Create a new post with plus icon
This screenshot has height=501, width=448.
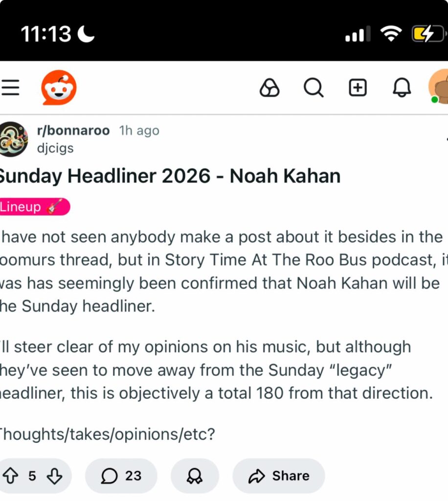[358, 88]
